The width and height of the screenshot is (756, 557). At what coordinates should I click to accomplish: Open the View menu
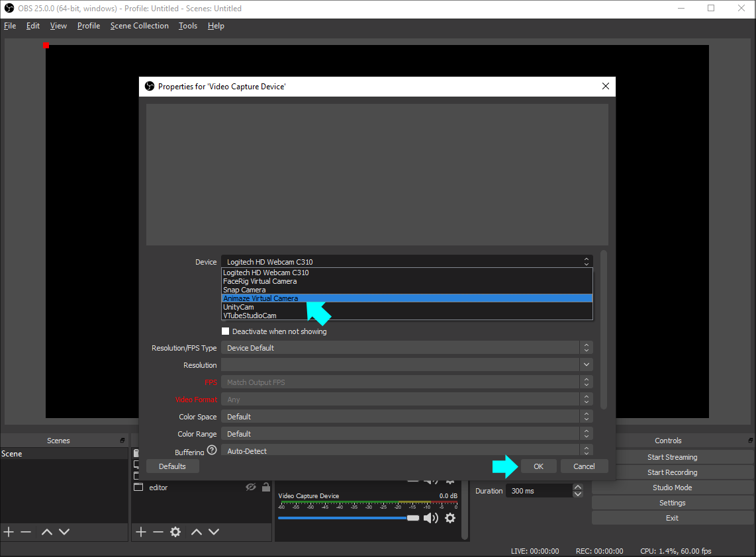[58, 26]
